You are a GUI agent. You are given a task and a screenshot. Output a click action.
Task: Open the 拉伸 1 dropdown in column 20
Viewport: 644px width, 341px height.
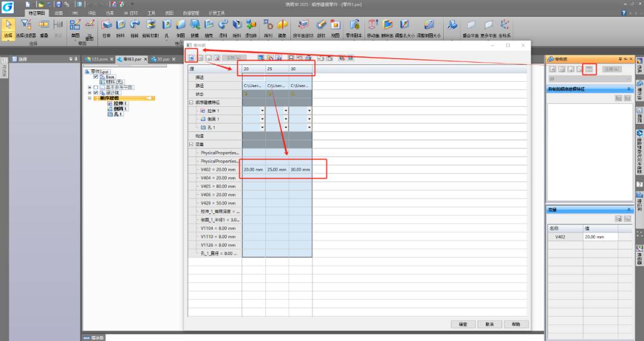(x=262, y=111)
